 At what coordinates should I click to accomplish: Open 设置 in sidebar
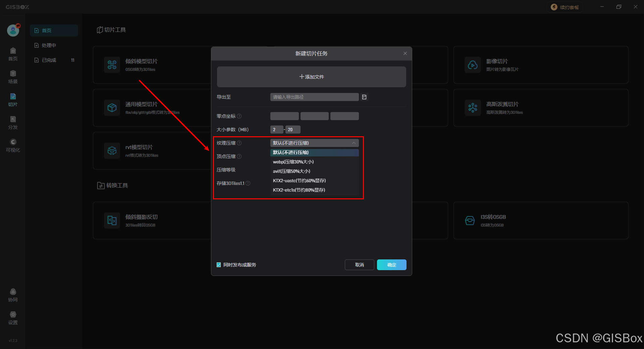[13, 318]
